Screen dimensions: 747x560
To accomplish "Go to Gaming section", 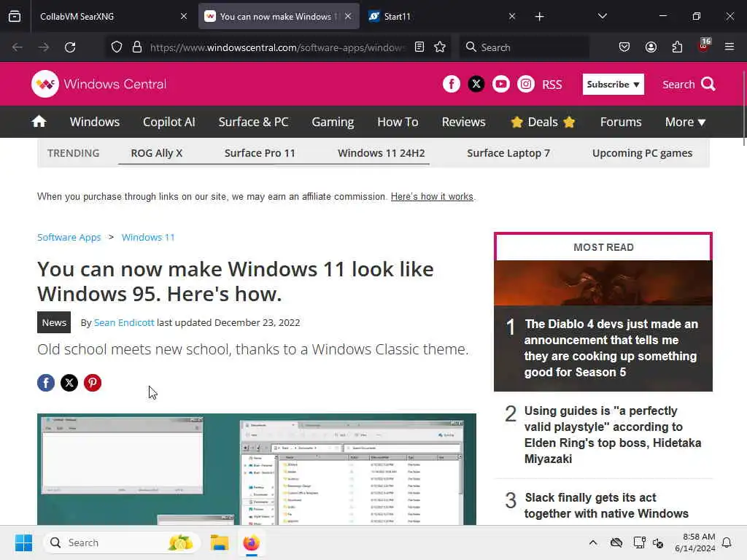I will click(x=333, y=122).
